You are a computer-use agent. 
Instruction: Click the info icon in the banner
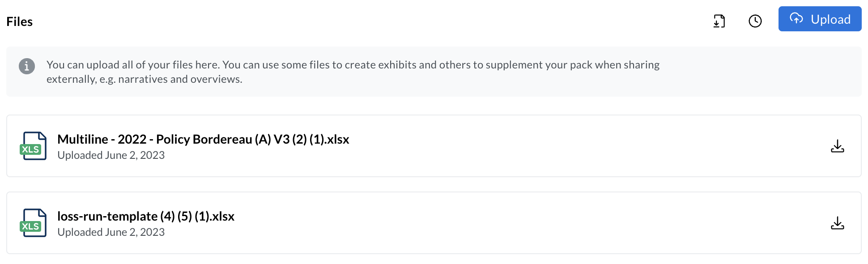click(27, 66)
